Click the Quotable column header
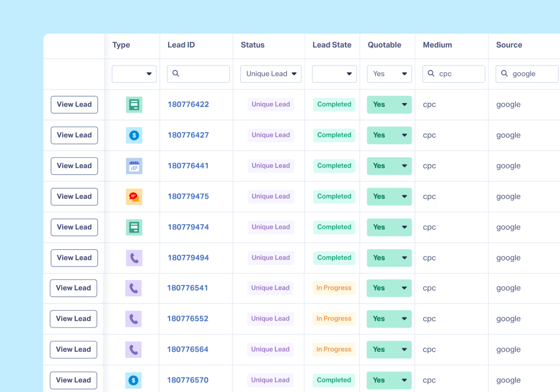560x392 pixels. pos(384,45)
